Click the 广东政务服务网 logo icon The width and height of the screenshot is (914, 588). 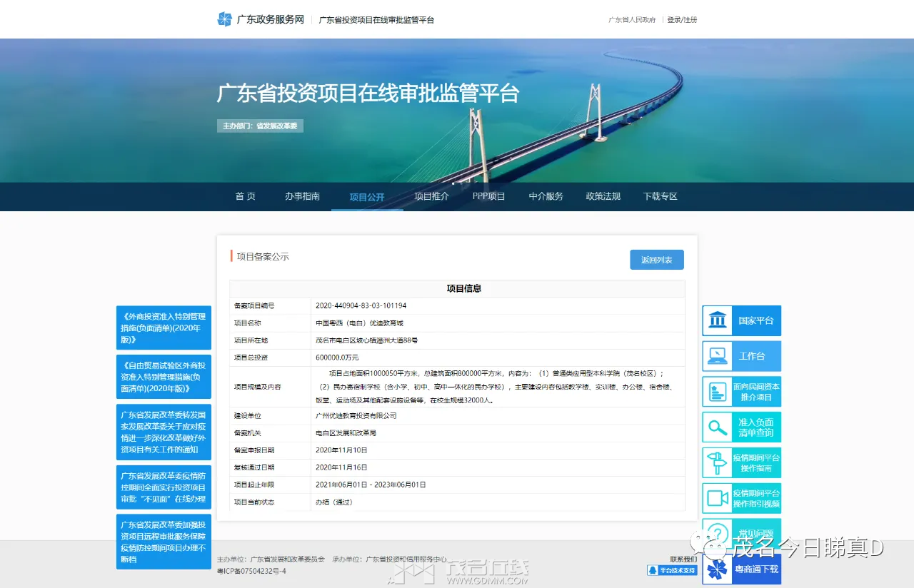point(225,19)
